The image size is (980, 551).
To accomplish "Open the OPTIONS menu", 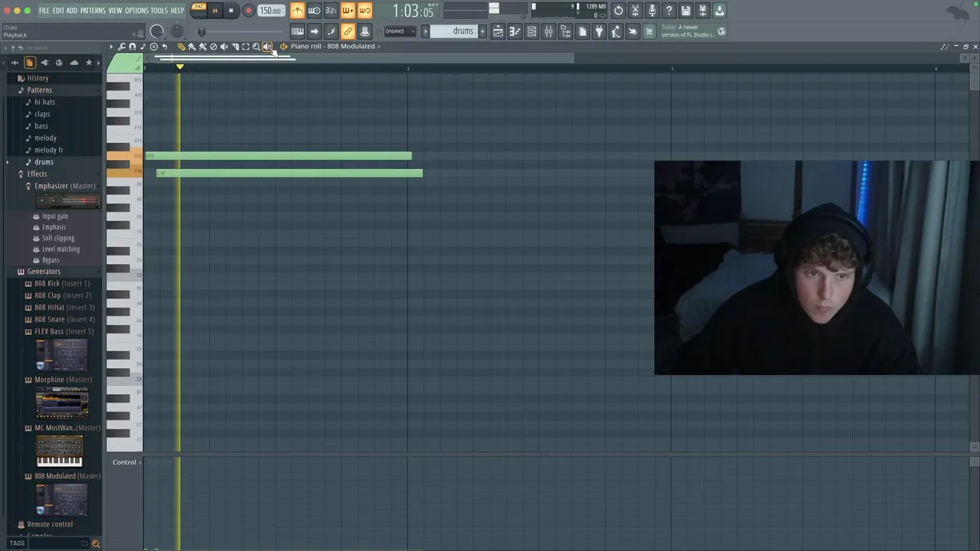I will (136, 11).
